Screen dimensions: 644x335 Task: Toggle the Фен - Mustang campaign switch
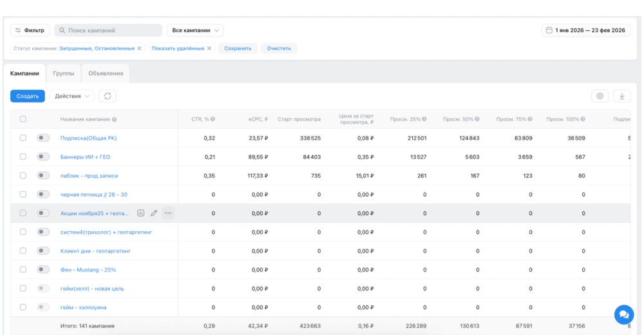(43, 270)
